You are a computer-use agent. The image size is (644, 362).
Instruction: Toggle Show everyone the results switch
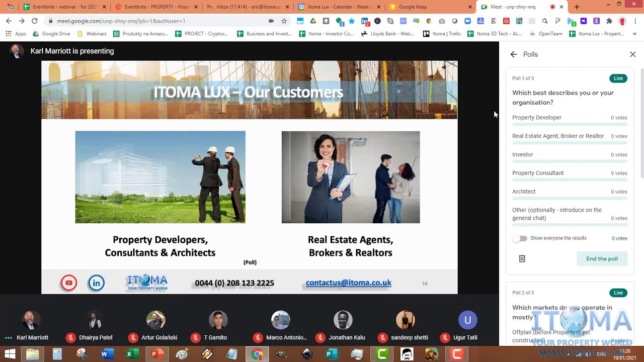tap(520, 238)
